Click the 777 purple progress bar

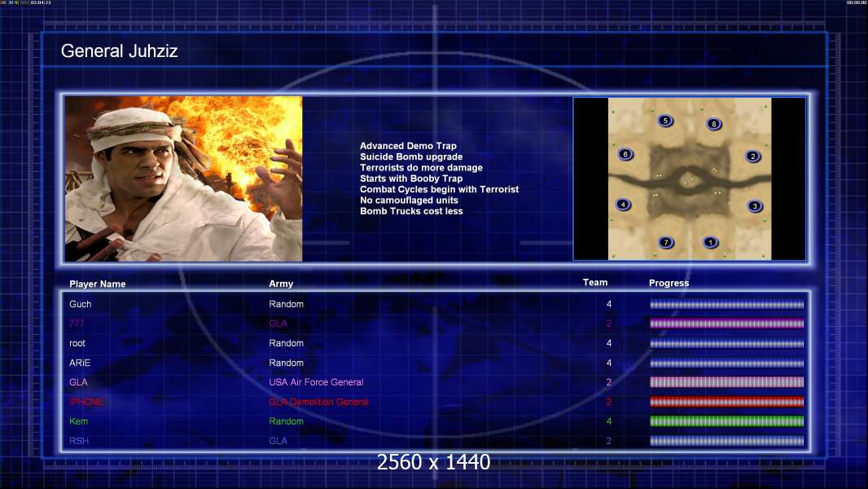click(726, 324)
